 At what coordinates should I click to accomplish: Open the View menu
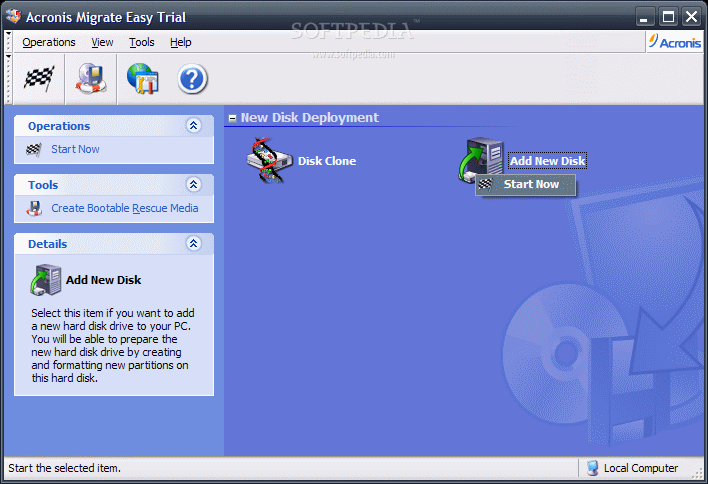[x=102, y=42]
